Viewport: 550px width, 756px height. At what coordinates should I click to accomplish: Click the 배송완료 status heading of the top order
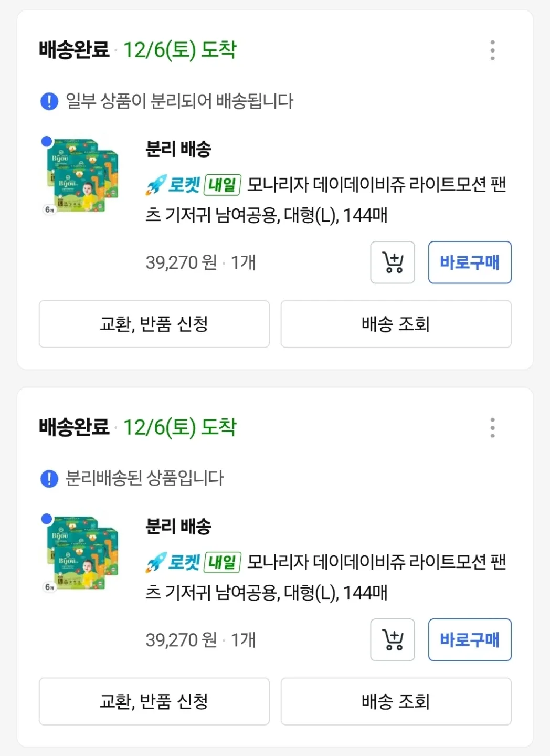pyautogui.click(x=74, y=50)
